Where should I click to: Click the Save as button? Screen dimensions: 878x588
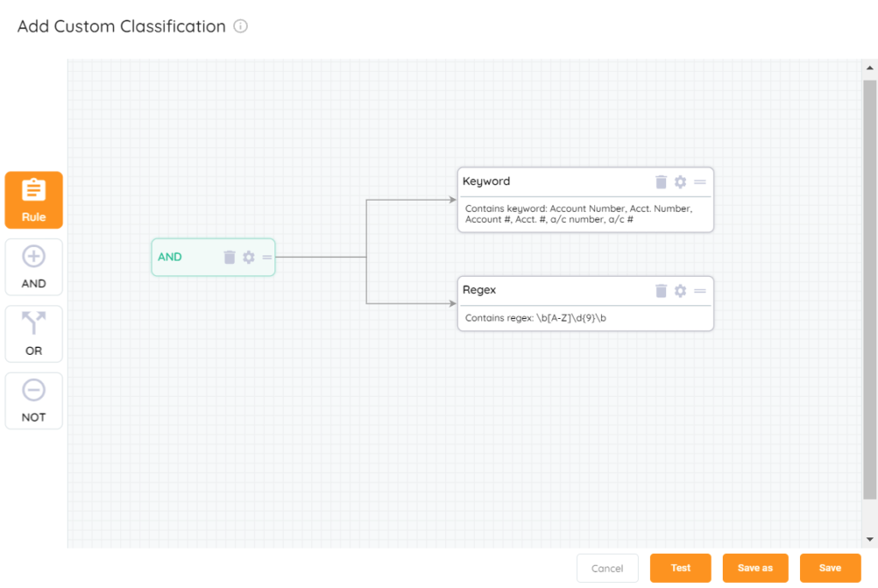point(755,568)
